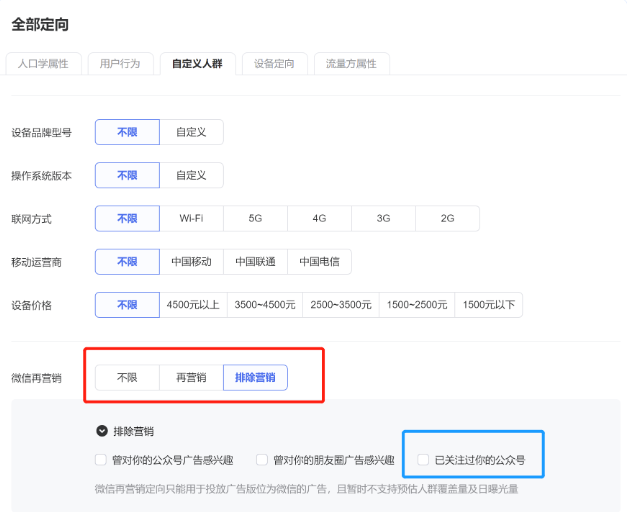Select 中国移动 carrier
The height and width of the screenshot is (518, 627).
click(191, 262)
